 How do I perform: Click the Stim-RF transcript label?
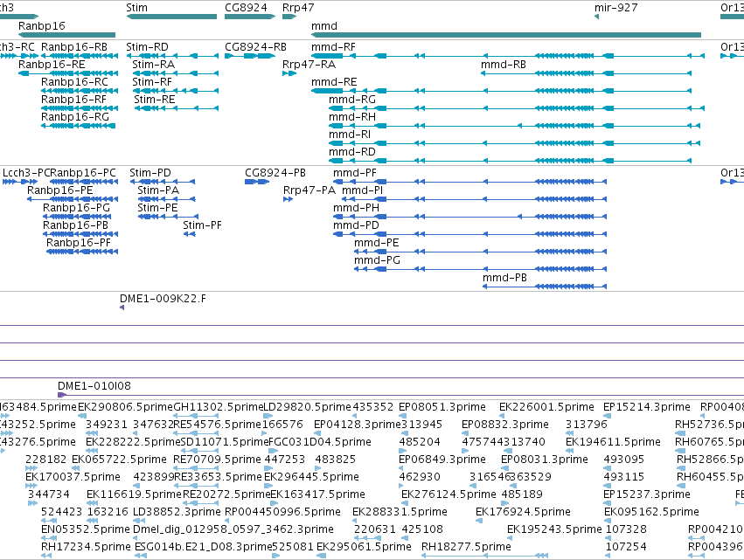point(152,82)
